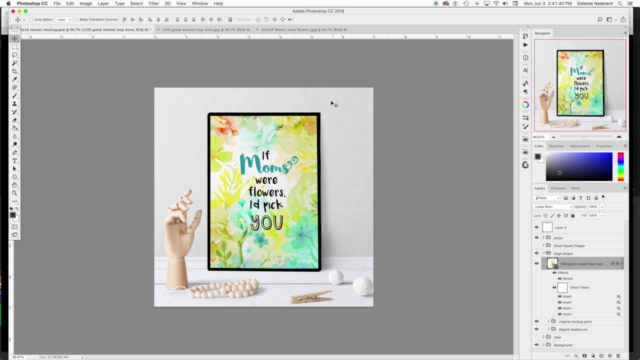Switch to 1205 good wicked step mom.jpg tab
The height and width of the screenshot is (360, 640).
(206, 30)
